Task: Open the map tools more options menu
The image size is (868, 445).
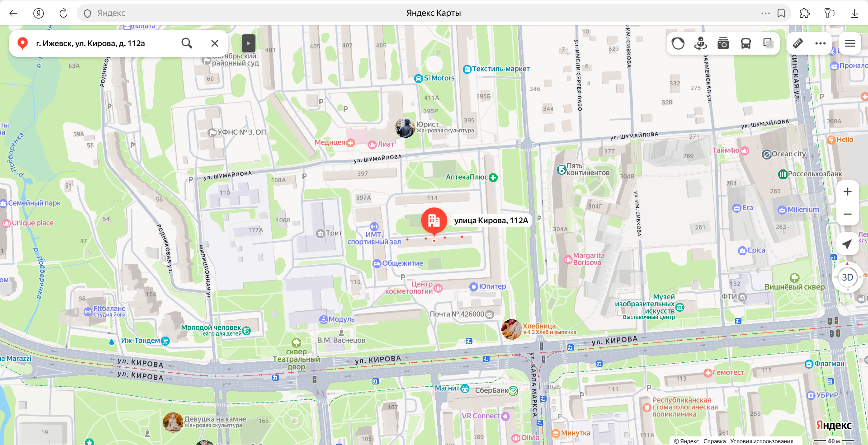Action: [x=821, y=43]
